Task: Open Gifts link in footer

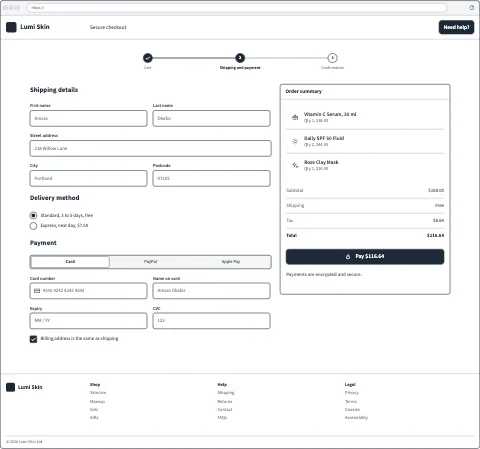Action: pyautogui.click(x=94, y=417)
